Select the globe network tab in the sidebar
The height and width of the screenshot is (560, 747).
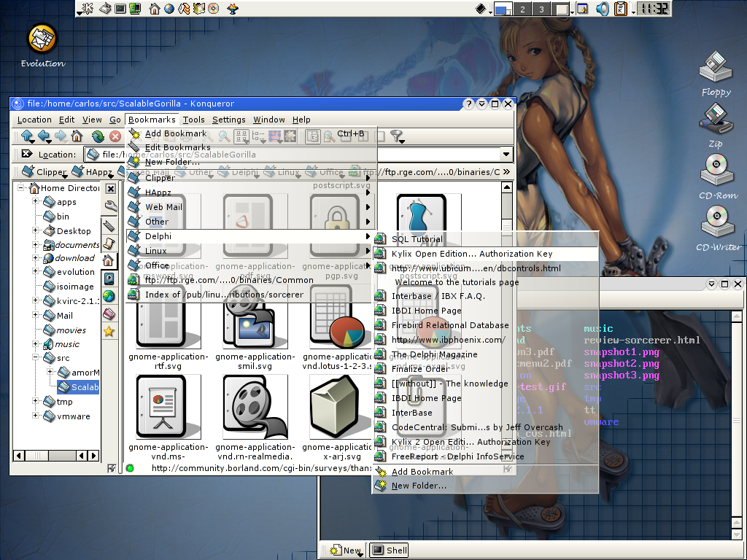tap(109, 296)
